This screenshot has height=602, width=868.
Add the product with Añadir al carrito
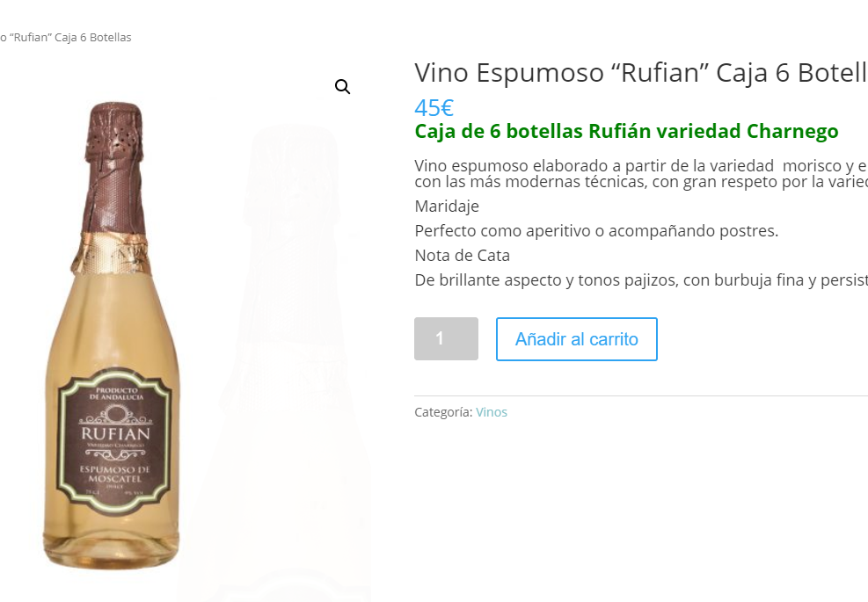tap(576, 339)
